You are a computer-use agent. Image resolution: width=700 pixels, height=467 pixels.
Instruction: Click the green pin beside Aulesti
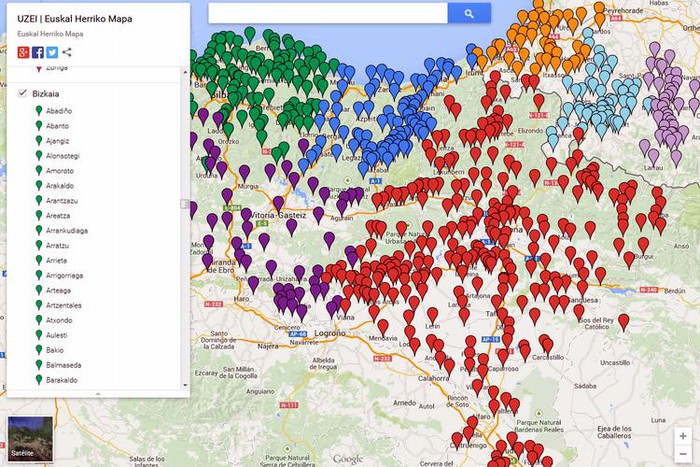pos(39,335)
